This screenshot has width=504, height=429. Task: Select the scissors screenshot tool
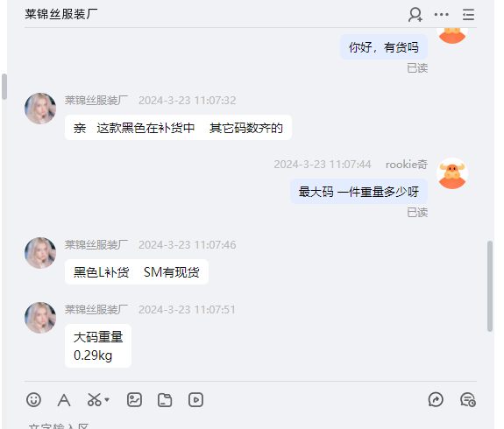95,400
